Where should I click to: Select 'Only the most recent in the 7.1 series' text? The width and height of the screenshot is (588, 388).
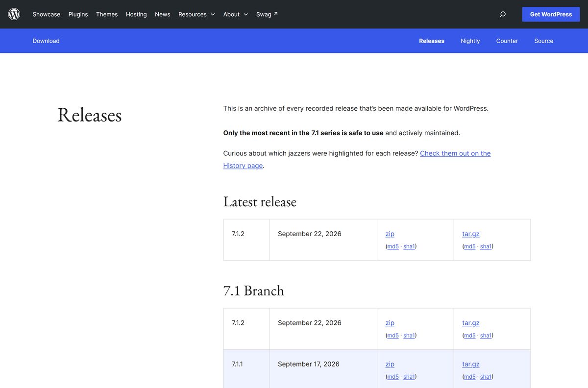point(278,133)
